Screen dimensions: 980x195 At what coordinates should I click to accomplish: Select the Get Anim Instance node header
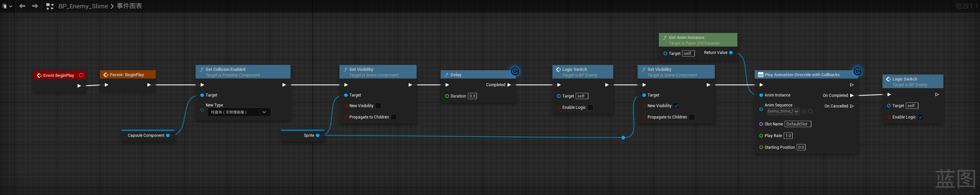pos(698,40)
